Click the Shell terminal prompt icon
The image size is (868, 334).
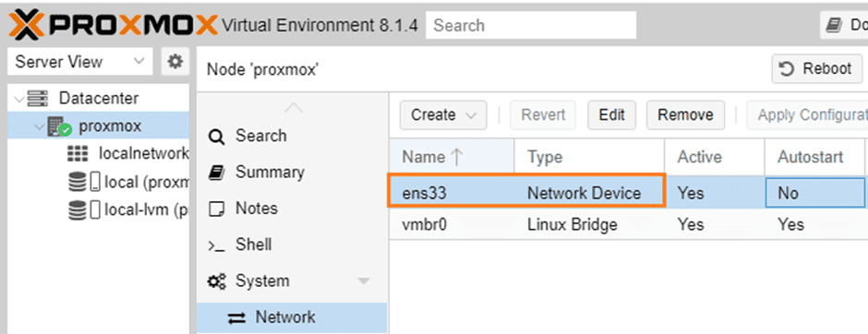[216, 246]
